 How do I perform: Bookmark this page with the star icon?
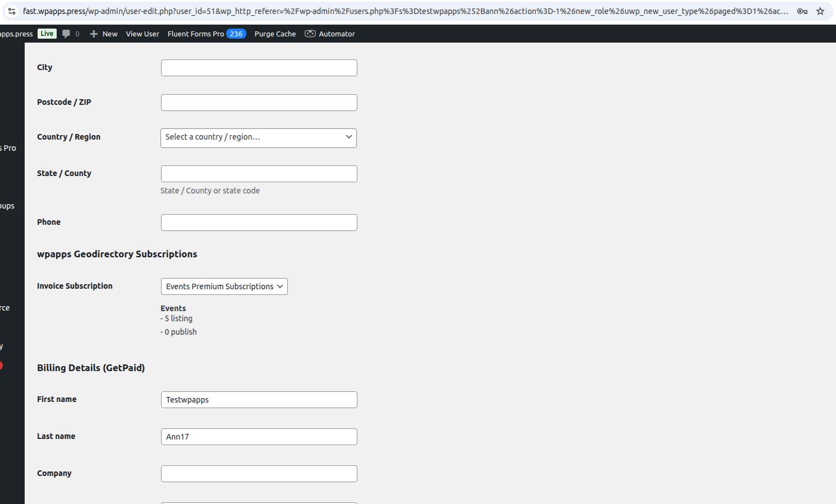pos(820,11)
